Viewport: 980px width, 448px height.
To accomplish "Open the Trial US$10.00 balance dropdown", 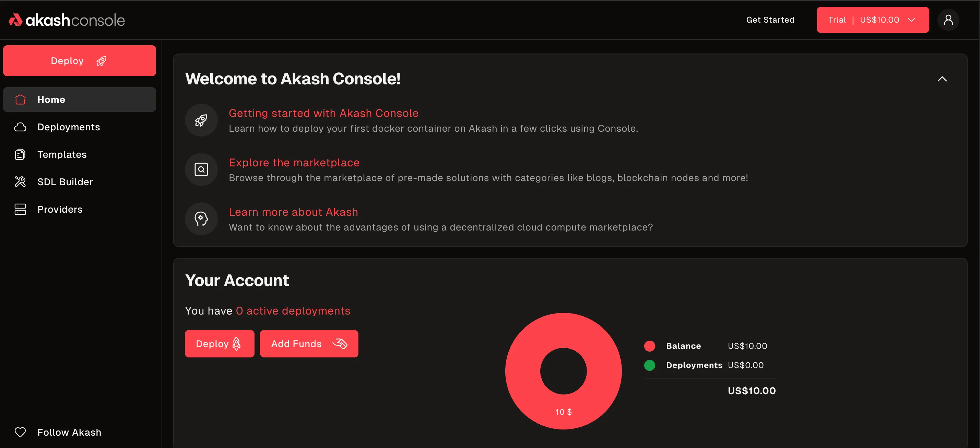I will 872,20.
